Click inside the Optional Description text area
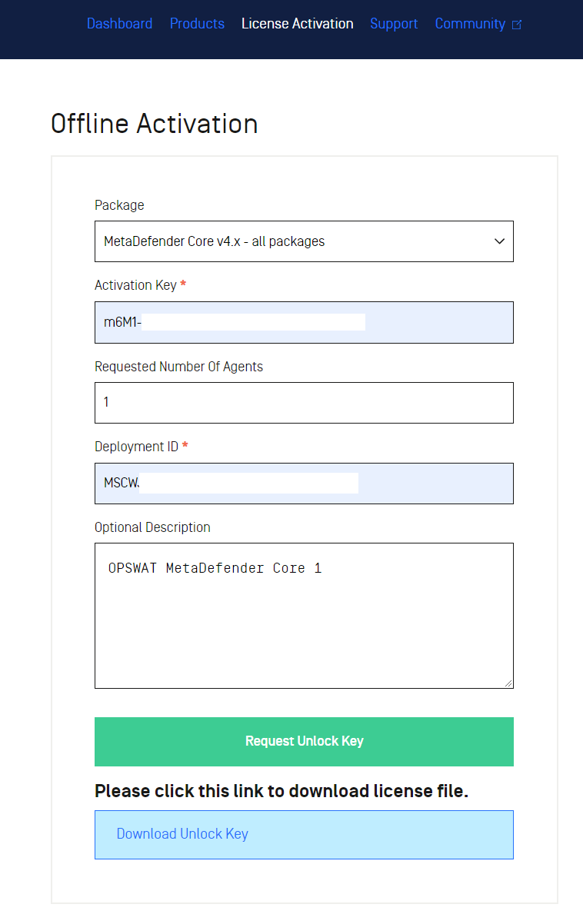This screenshot has height=924, width=583. point(304,615)
